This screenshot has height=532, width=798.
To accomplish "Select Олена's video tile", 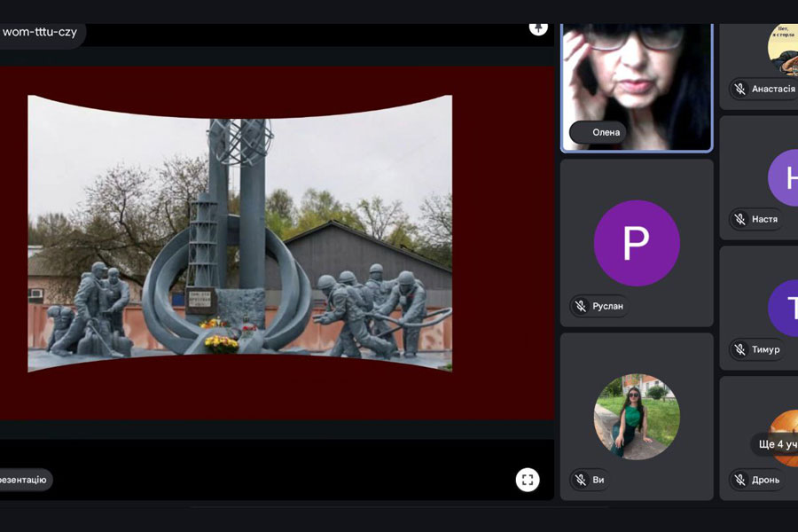I will click(637, 87).
